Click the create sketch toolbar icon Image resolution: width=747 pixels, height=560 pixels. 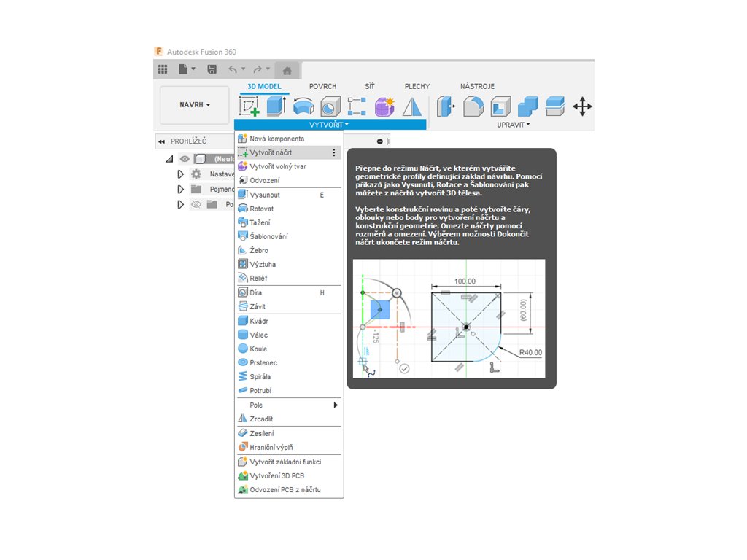(x=249, y=106)
